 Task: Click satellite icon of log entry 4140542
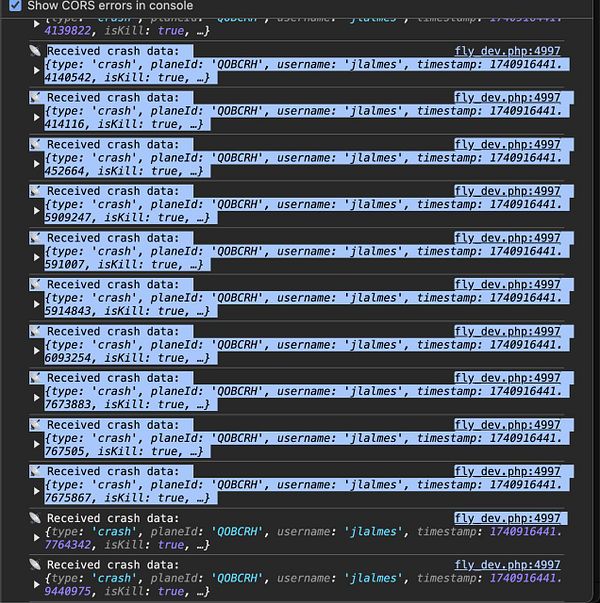[x=35, y=51]
